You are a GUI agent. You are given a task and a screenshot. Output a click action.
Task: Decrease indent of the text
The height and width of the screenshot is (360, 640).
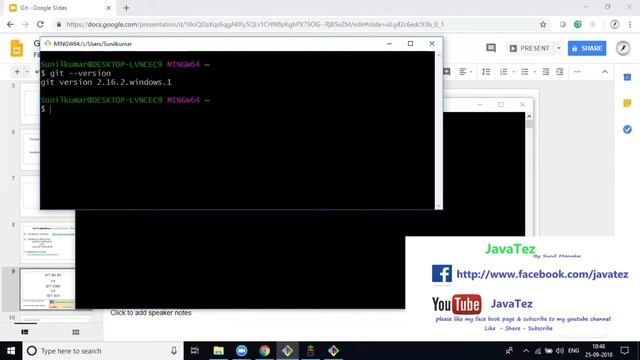point(546,72)
